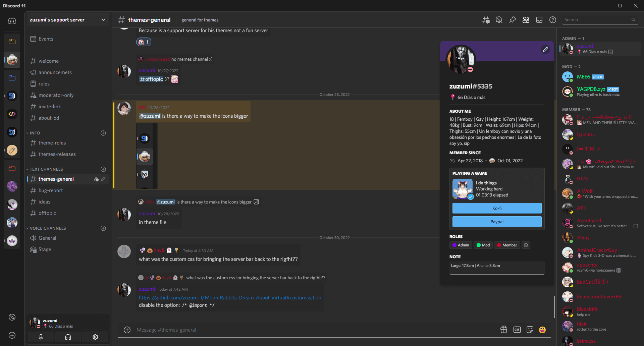
Task: Open pinned messages icon
Action: pos(513,20)
